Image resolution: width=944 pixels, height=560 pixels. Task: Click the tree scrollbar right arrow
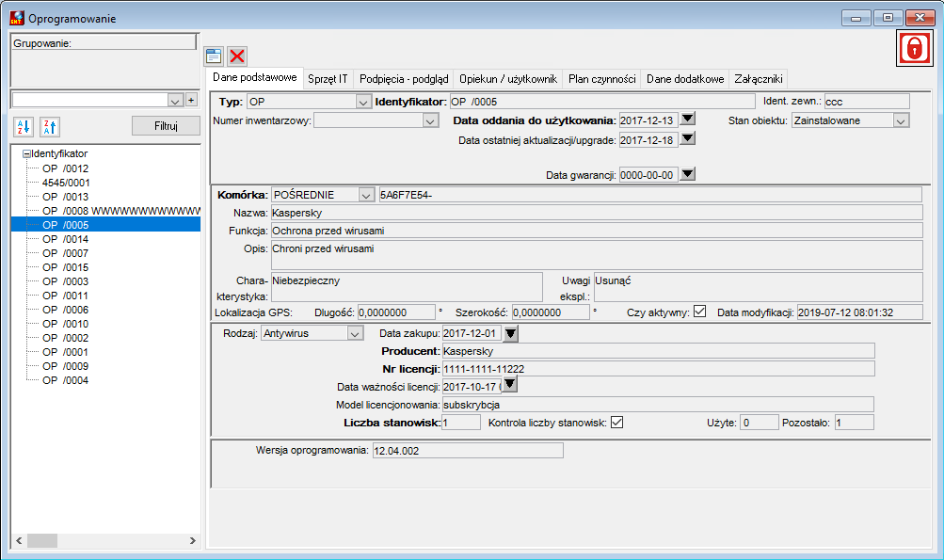[x=193, y=541]
